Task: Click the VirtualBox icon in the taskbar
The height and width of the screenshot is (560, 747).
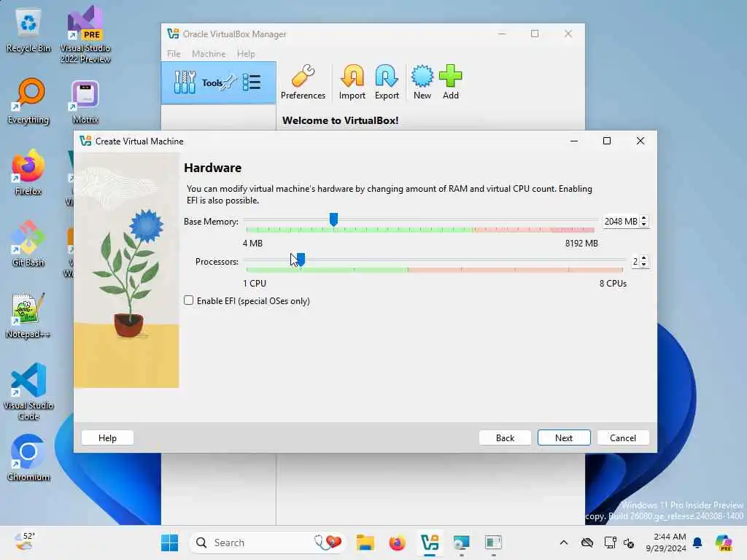Action: coord(430,542)
